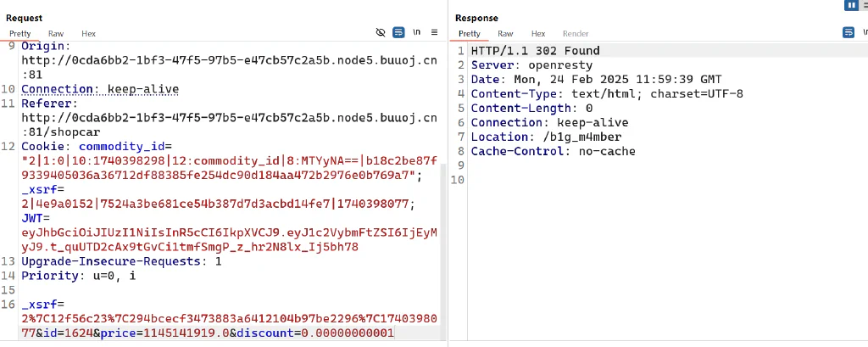Click the discount value 0.00000000001 in request body
This screenshot has height=347, width=868.
[347, 333]
